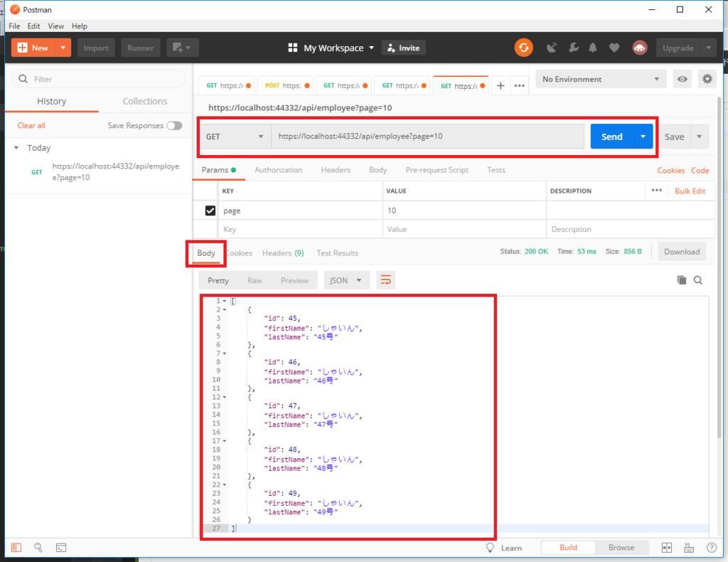This screenshot has height=562, width=728.
Task: Click the workspace grid icon
Action: (x=292, y=48)
